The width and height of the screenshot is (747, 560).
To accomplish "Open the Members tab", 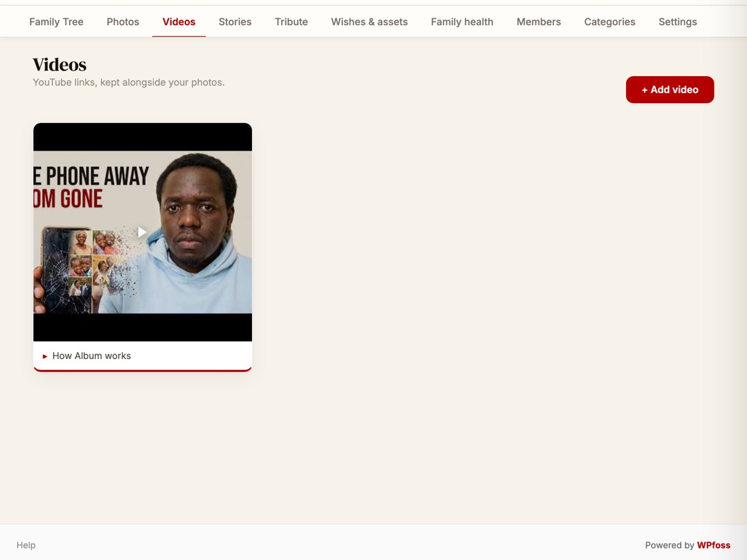I will click(x=539, y=22).
